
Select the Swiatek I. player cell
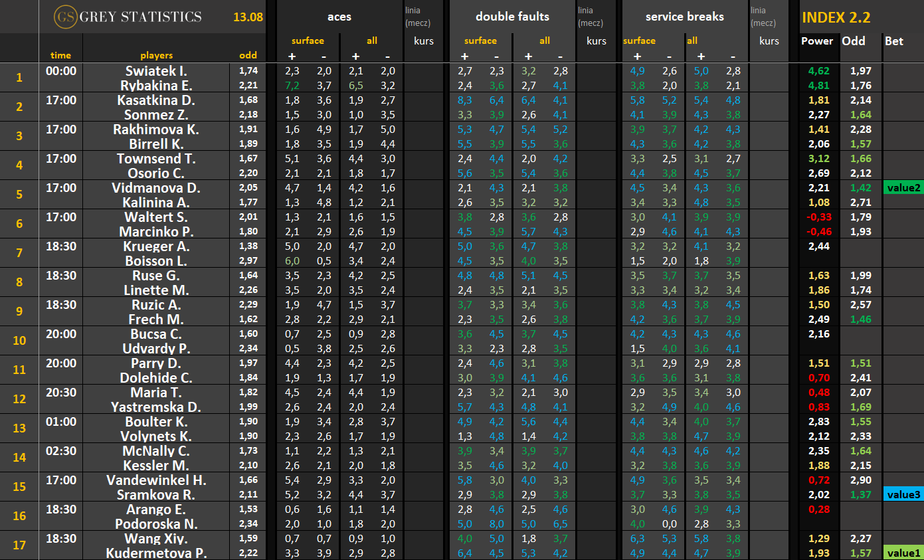click(x=156, y=70)
